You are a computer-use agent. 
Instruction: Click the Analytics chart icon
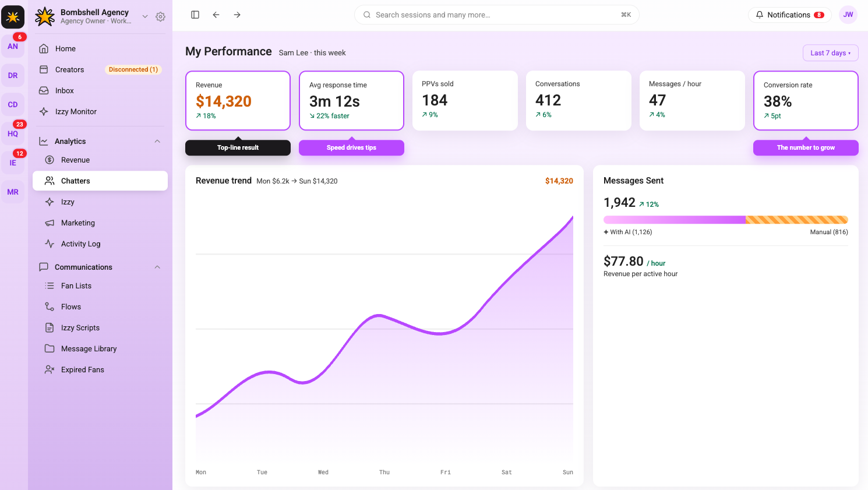click(44, 141)
